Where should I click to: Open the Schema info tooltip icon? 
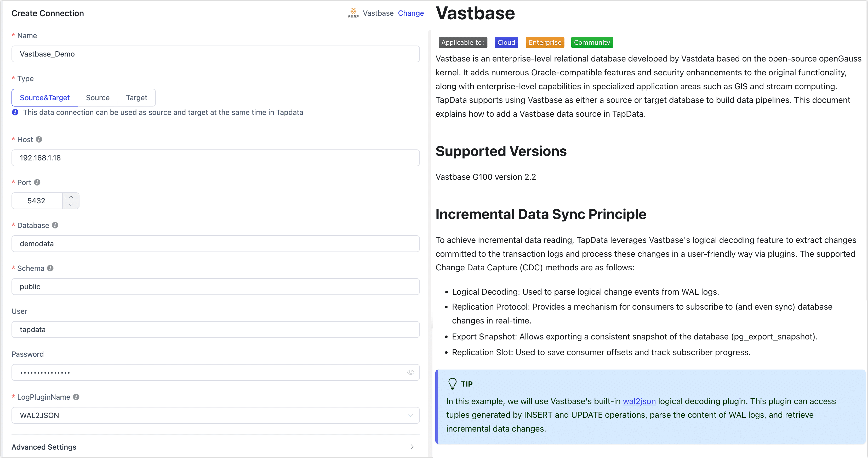coord(50,268)
